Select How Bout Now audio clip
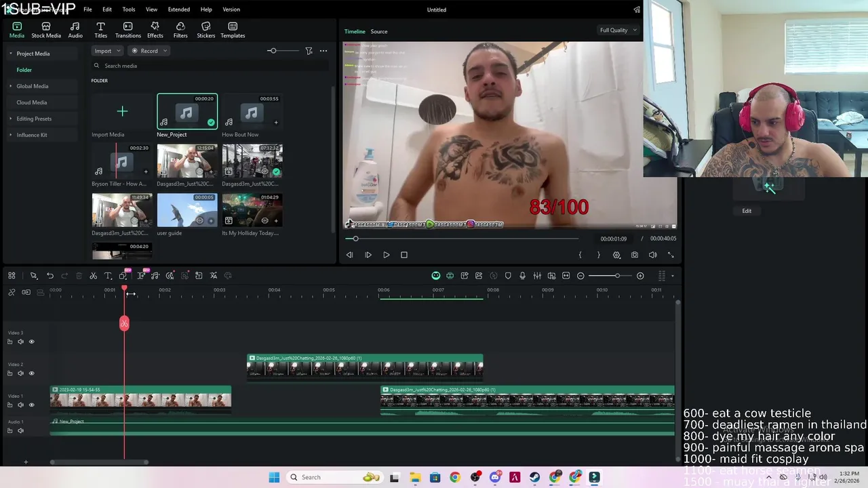Image resolution: width=868 pixels, height=488 pixels. click(x=252, y=111)
